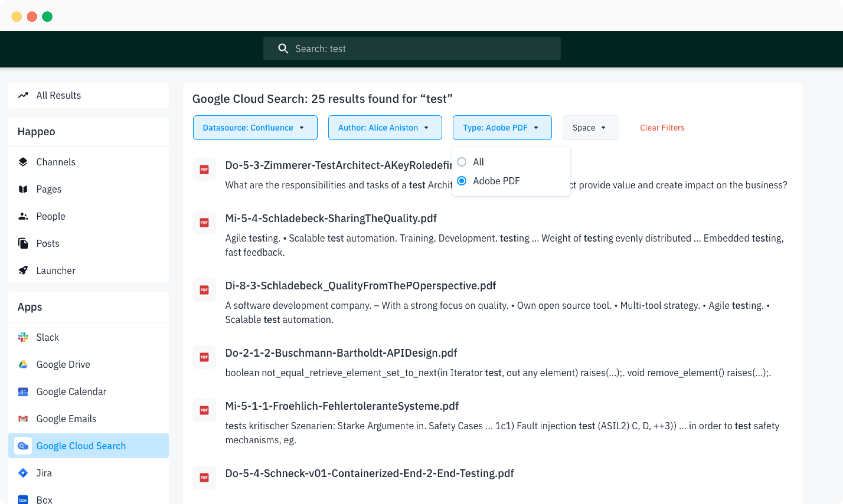Click the green window control button
Screen dimensions: 843x504
pos(47,17)
